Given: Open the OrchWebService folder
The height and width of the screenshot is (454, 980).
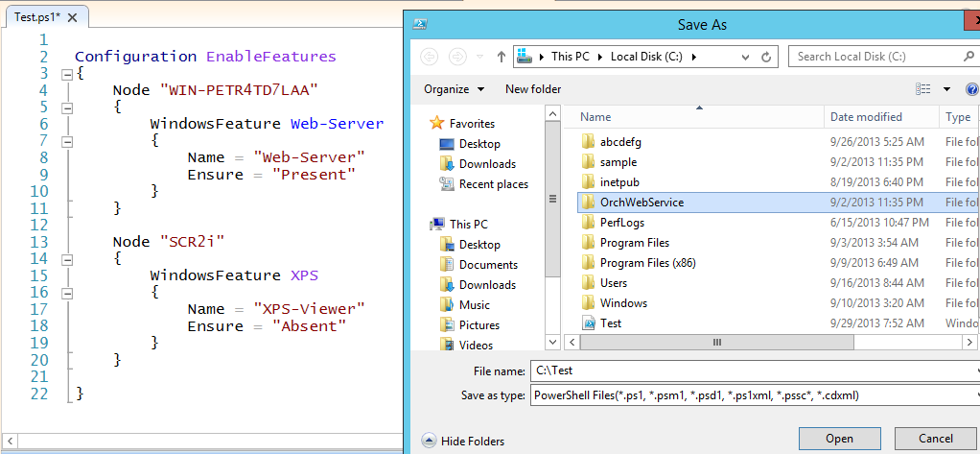Looking at the screenshot, I should (641, 203).
